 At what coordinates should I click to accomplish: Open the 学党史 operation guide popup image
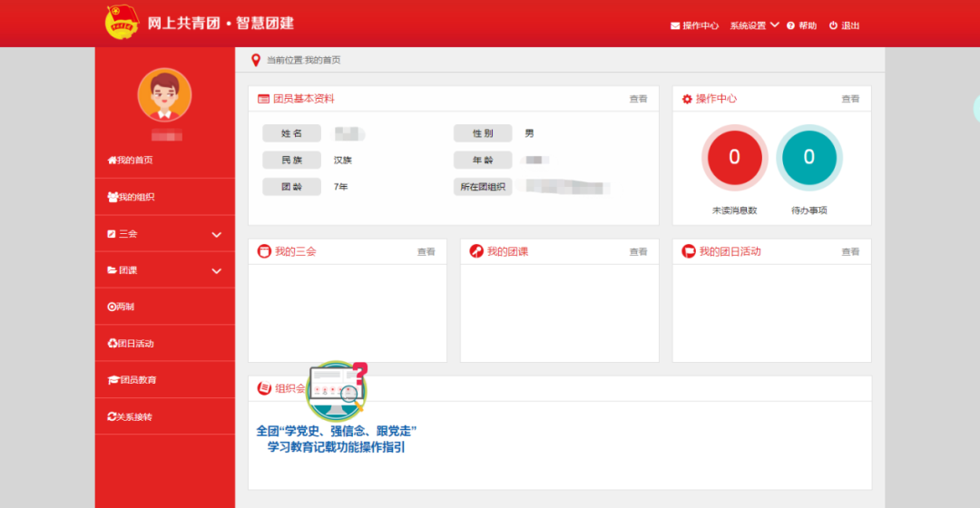point(337,408)
